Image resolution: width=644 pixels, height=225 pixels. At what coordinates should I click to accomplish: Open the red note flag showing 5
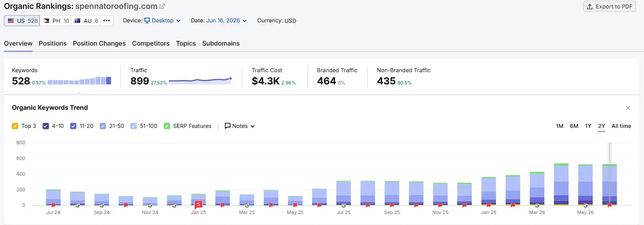click(198, 204)
